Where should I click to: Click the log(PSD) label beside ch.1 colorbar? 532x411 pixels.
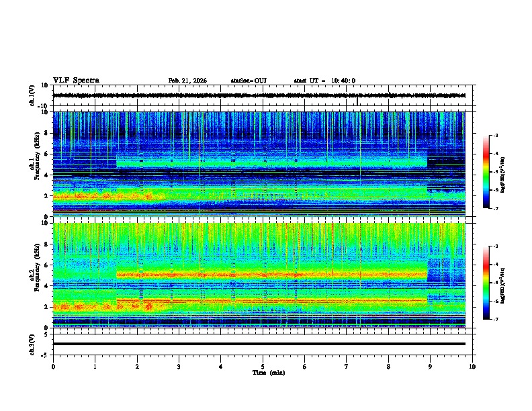pos(504,175)
